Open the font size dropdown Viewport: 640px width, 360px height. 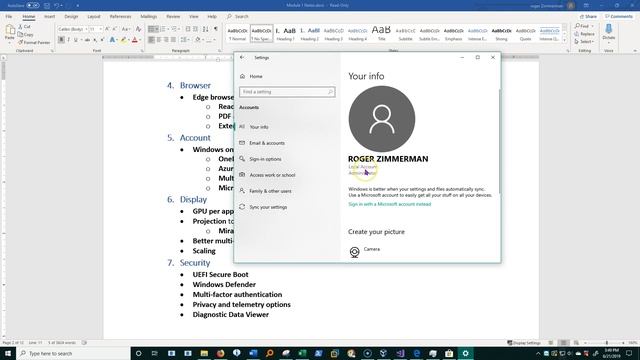pyautogui.click(x=100, y=29)
